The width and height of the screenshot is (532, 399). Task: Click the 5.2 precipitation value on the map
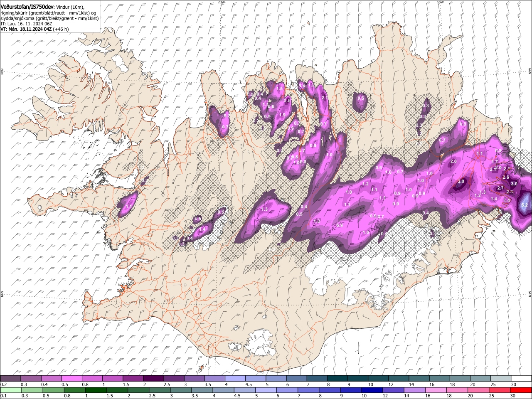tap(524, 205)
